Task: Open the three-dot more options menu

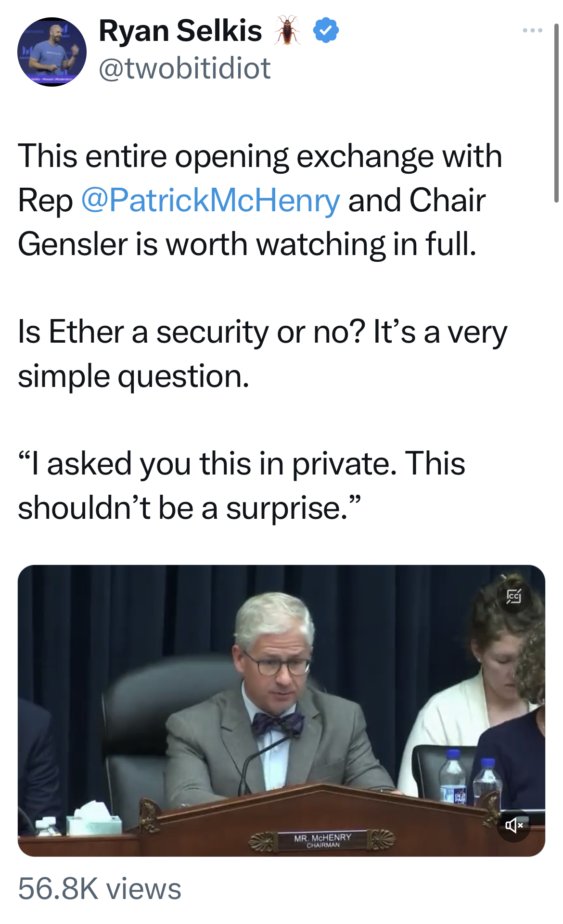Action: coord(533,30)
